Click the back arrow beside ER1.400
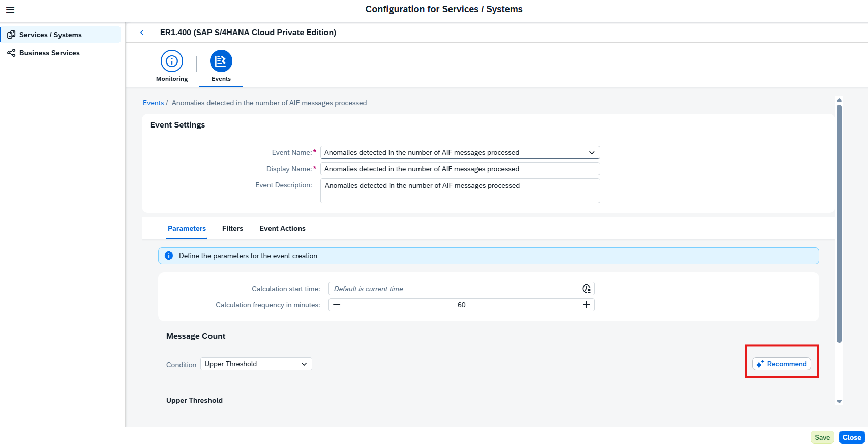Viewport: 868px width, 445px height. pos(142,33)
